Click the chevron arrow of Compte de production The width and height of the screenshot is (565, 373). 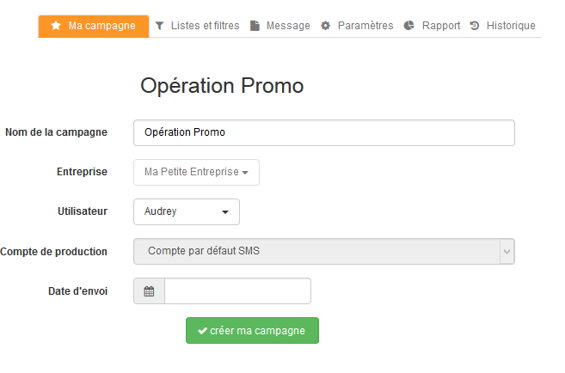[x=507, y=252]
